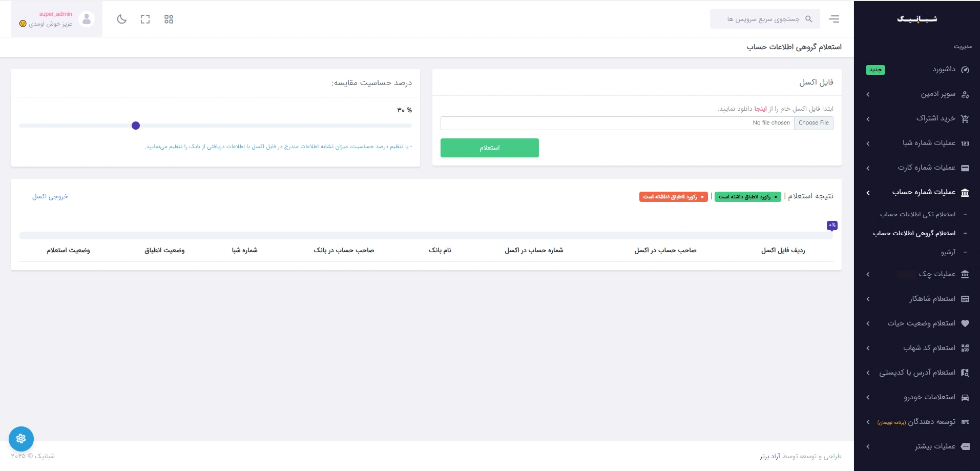Click search magnifier icon in header
980x471 pixels.
pos(809,19)
